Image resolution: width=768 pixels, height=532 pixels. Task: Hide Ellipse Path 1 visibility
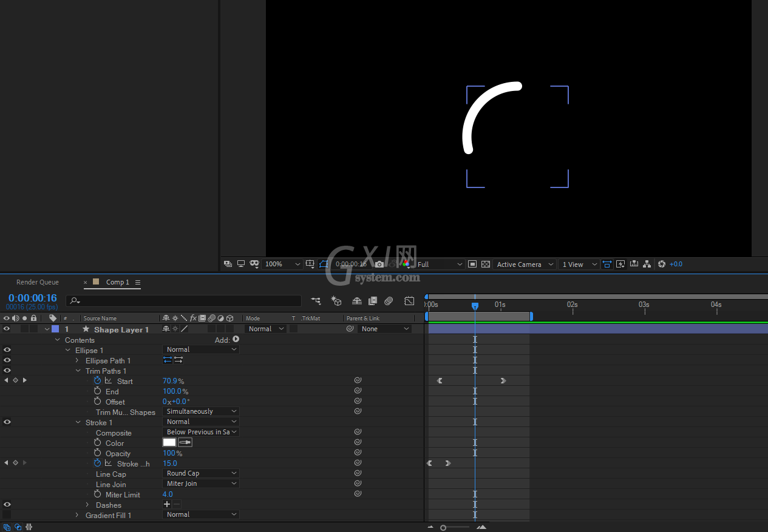tap(7, 360)
